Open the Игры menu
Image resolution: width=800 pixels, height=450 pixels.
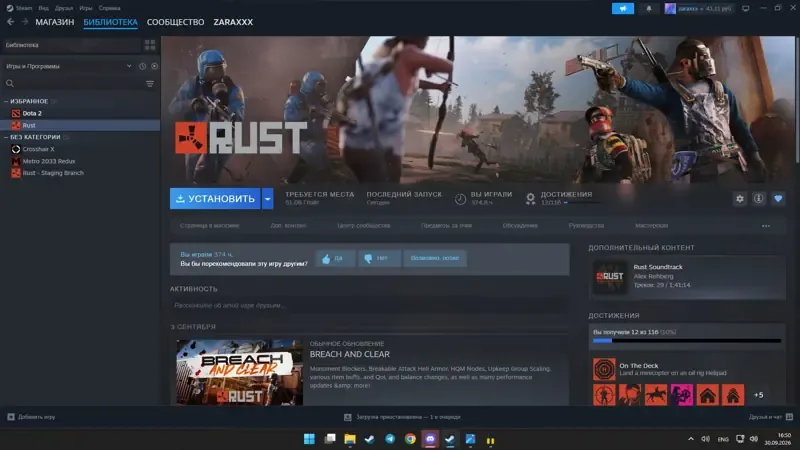click(x=86, y=8)
